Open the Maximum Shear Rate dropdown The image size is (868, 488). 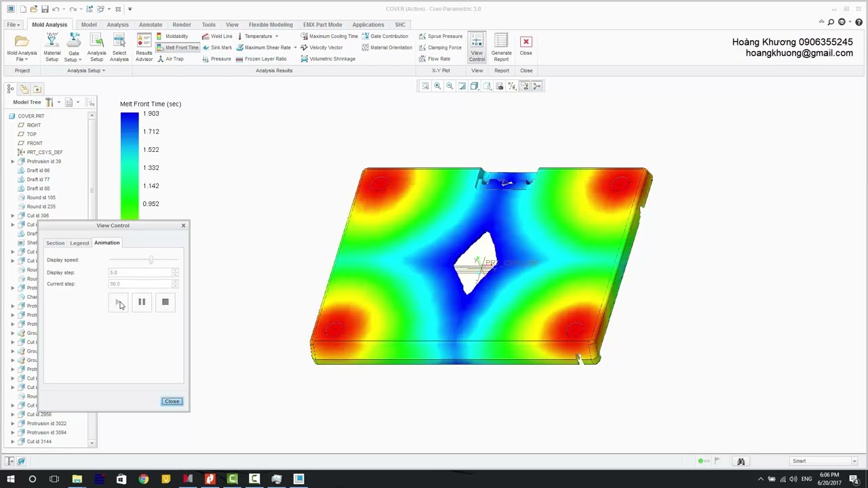click(295, 47)
